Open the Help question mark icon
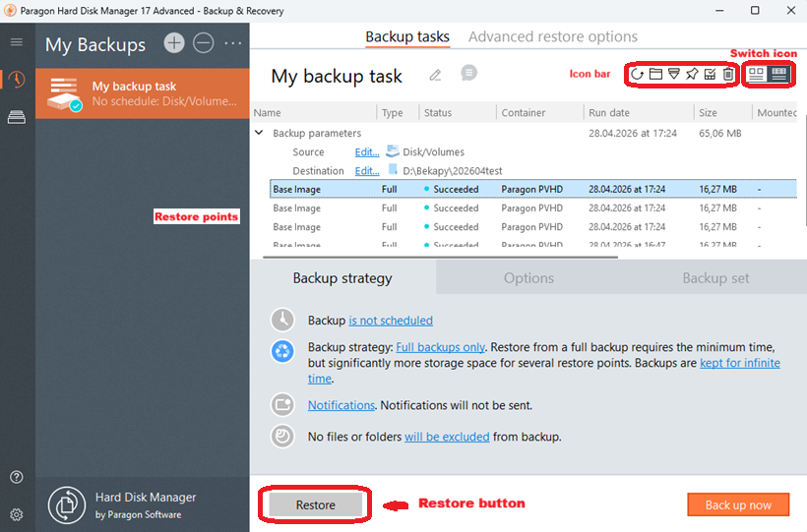This screenshot has height=532, width=807. pyautogui.click(x=17, y=477)
